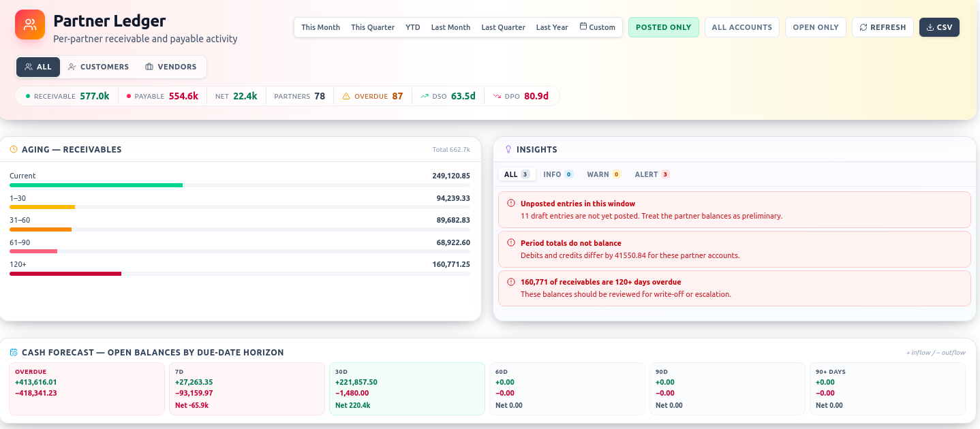Image resolution: width=980 pixels, height=429 pixels.
Task: Click the alert icon on Unposted entries message
Action: click(x=511, y=203)
